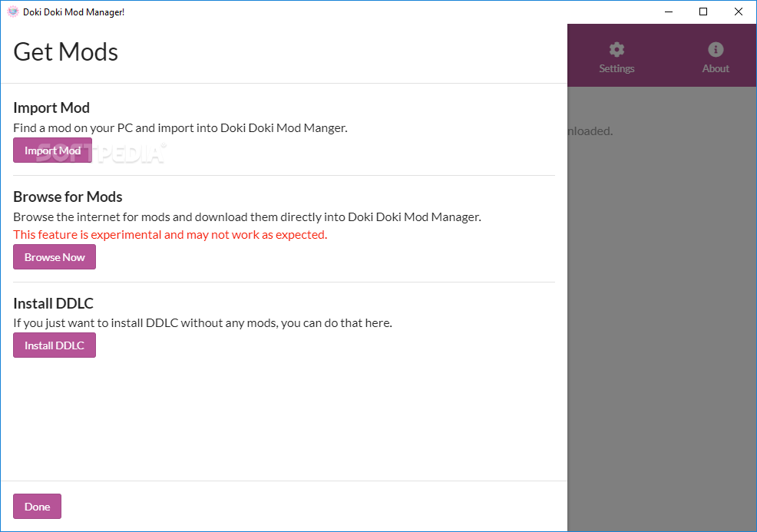Open the mod browser with Browse Now
The height and width of the screenshot is (532, 757).
54,257
